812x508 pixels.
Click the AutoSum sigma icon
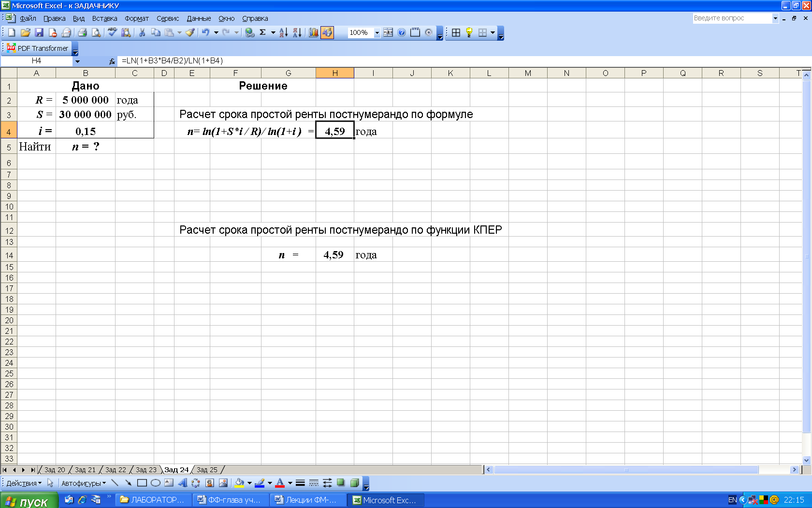click(x=263, y=32)
